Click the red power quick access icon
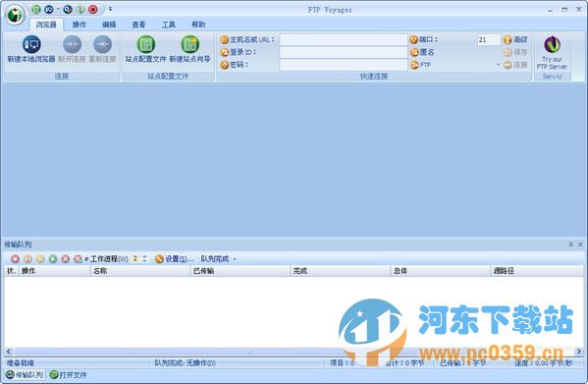This screenshot has width=588, height=384. point(93,9)
